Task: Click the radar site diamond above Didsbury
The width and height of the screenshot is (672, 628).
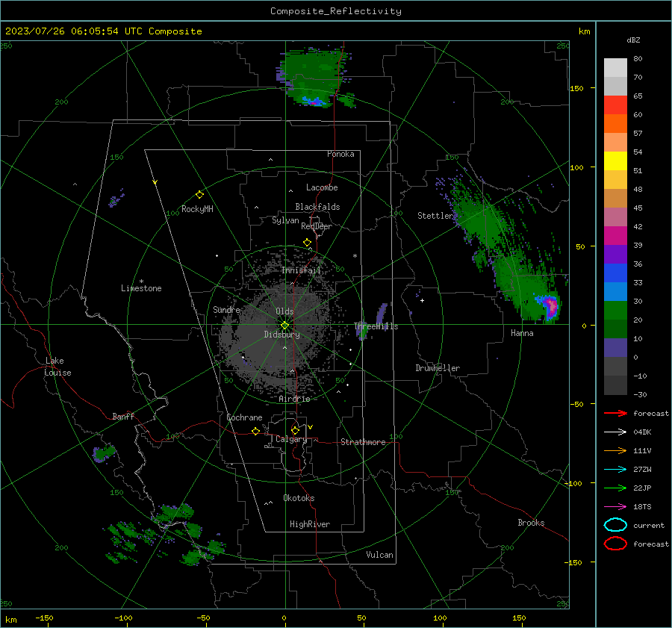Action: point(285,326)
